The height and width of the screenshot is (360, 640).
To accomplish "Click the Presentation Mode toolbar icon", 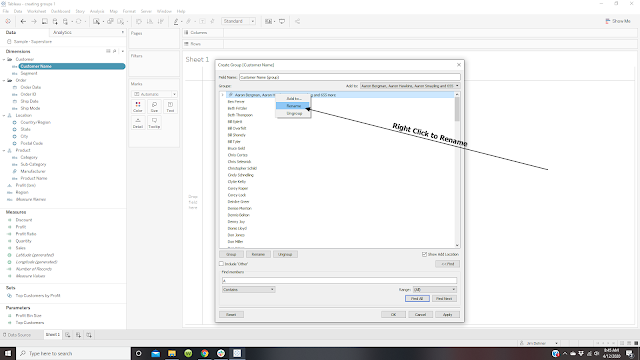I will point(282,21).
